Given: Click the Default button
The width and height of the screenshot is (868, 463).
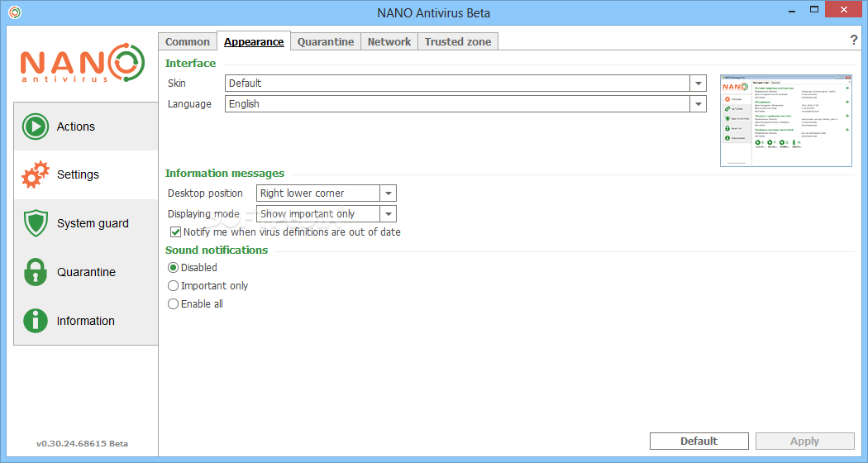Looking at the screenshot, I should tap(699, 441).
